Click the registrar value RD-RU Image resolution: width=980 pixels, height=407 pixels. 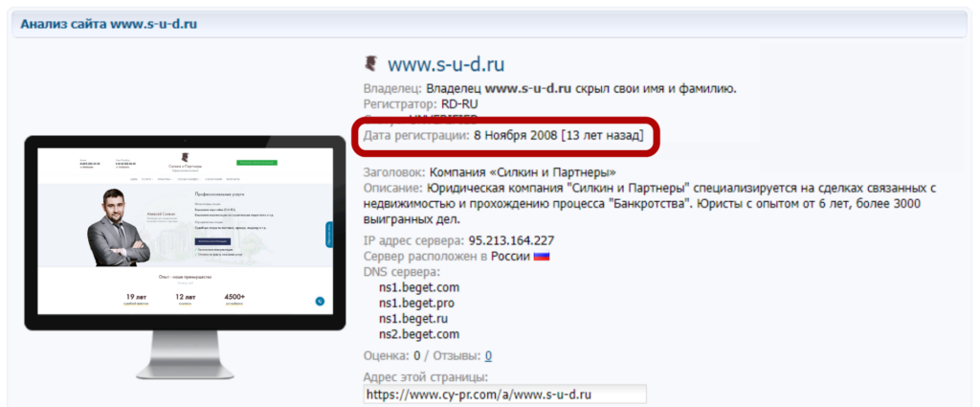pyautogui.click(x=459, y=103)
